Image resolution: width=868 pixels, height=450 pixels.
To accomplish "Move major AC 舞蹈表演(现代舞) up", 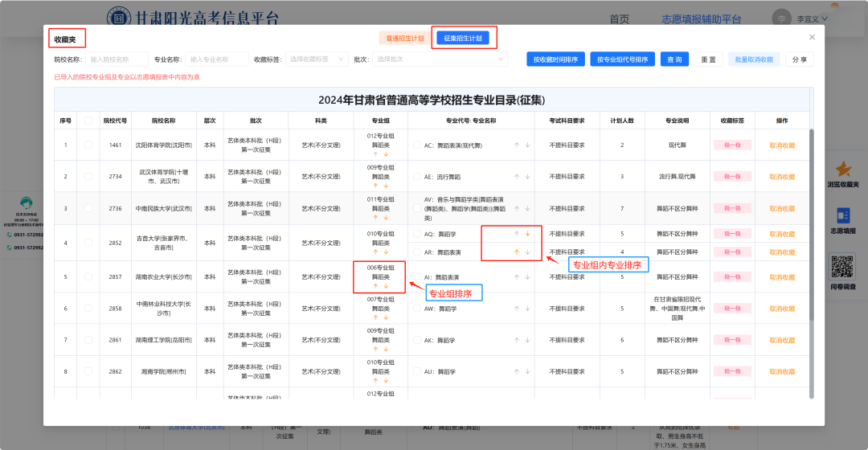I will (x=517, y=145).
